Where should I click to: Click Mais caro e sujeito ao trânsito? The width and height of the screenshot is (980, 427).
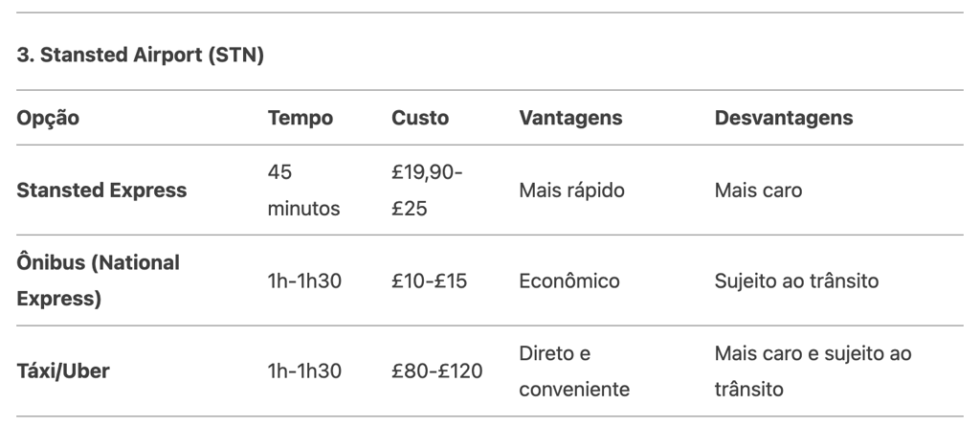click(x=813, y=371)
